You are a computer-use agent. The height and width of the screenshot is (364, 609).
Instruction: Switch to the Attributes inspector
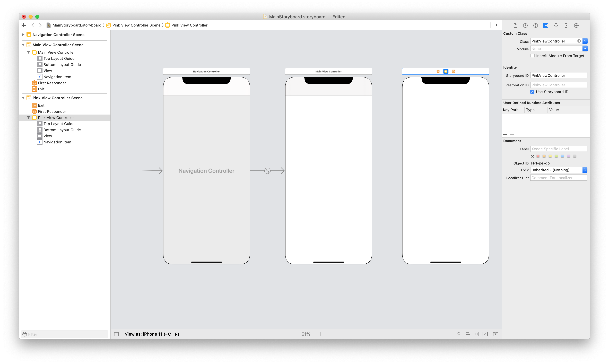coord(556,25)
